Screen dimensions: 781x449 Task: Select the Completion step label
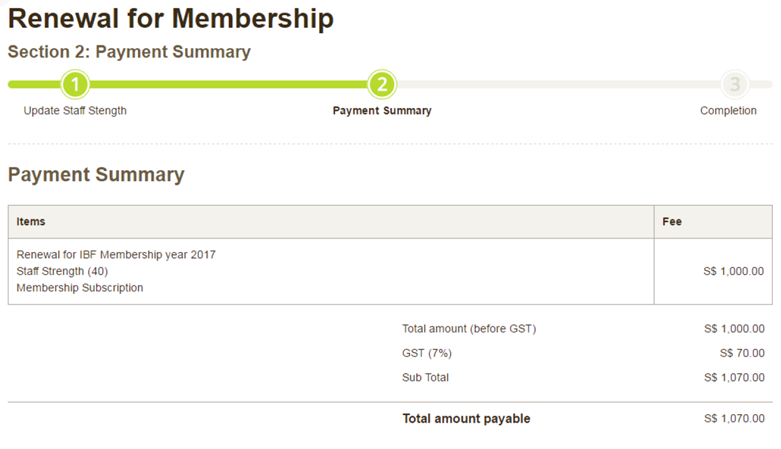click(x=728, y=111)
